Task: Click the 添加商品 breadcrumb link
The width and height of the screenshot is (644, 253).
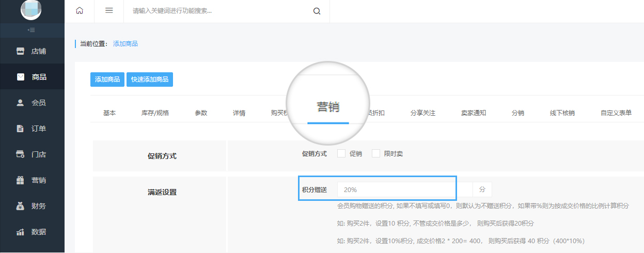Action: point(125,44)
